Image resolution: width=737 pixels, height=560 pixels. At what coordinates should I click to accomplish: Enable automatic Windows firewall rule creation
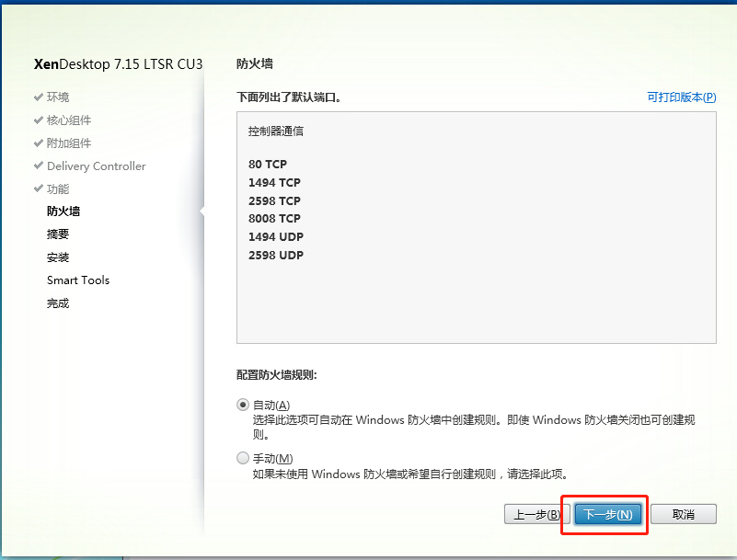[242, 404]
